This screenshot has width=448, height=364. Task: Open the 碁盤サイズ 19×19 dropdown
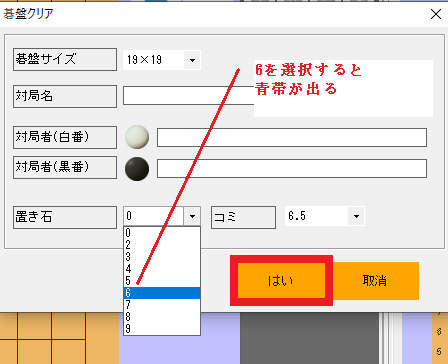tap(192, 60)
